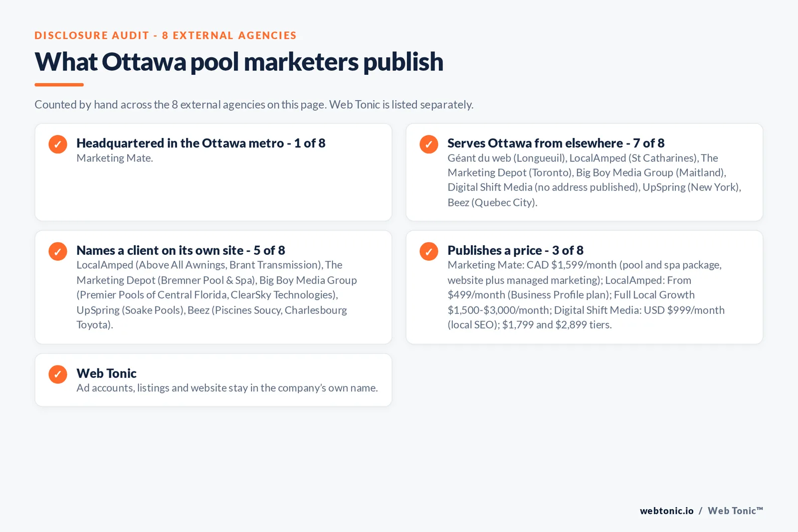This screenshot has width=798, height=532.
Task: Click the text '(local SEO); $1,799 and $2,899 tiers.'
Action: tap(530, 325)
